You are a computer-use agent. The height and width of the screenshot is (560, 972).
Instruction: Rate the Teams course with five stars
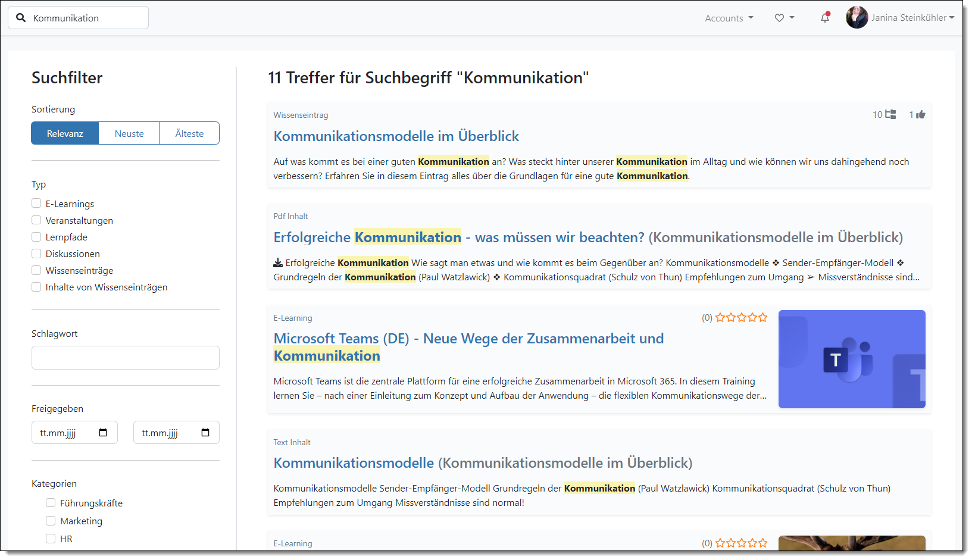pyautogui.click(x=762, y=317)
